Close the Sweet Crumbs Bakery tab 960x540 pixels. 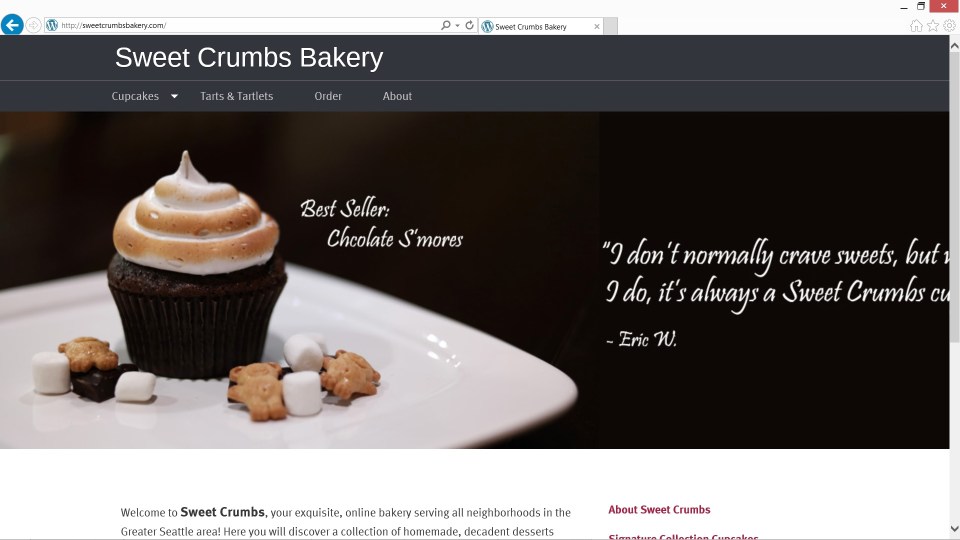coord(597,26)
